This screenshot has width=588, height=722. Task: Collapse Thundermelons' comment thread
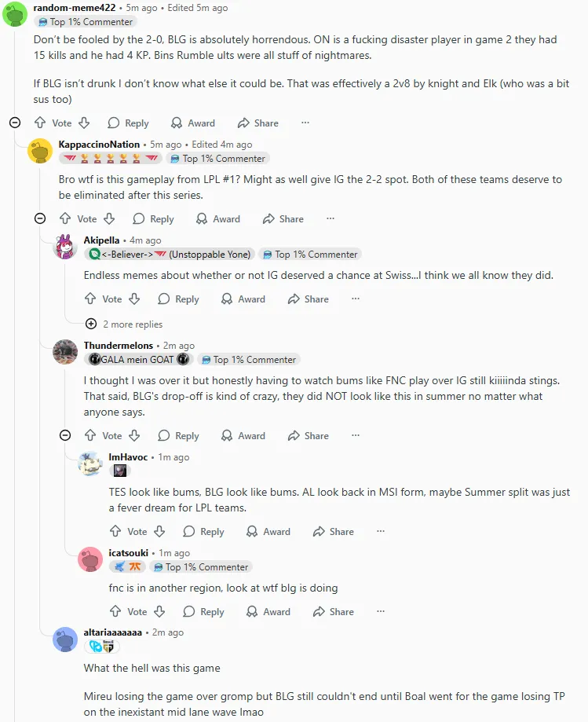click(x=65, y=435)
